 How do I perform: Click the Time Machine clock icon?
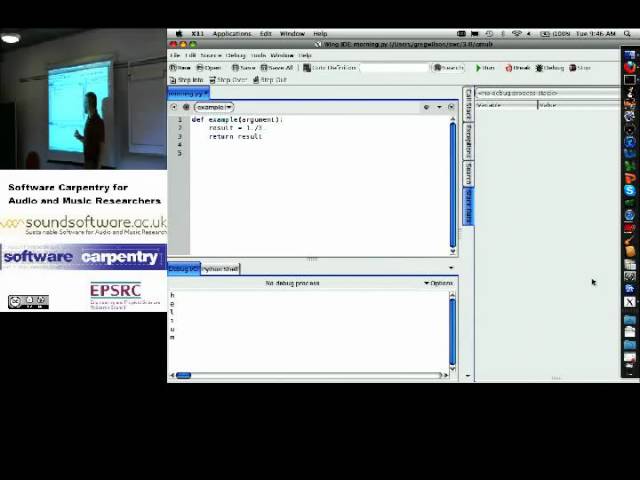click(489, 34)
